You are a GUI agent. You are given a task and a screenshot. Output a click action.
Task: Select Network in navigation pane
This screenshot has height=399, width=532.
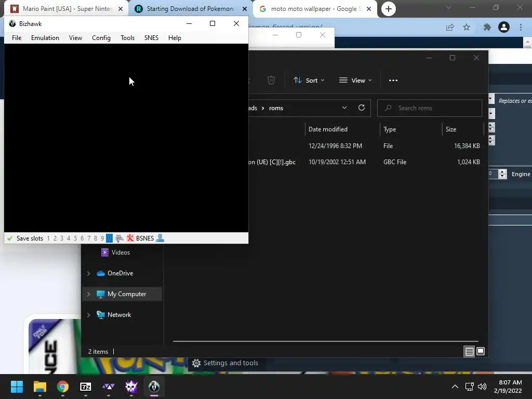119,315
